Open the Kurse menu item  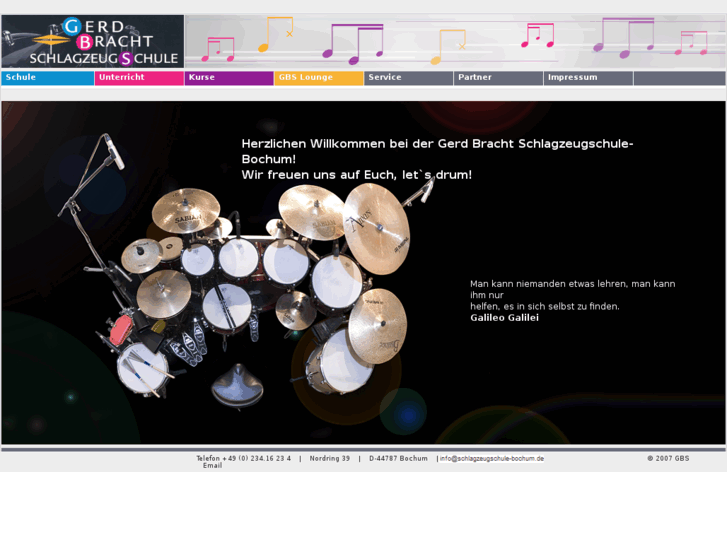click(x=229, y=78)
